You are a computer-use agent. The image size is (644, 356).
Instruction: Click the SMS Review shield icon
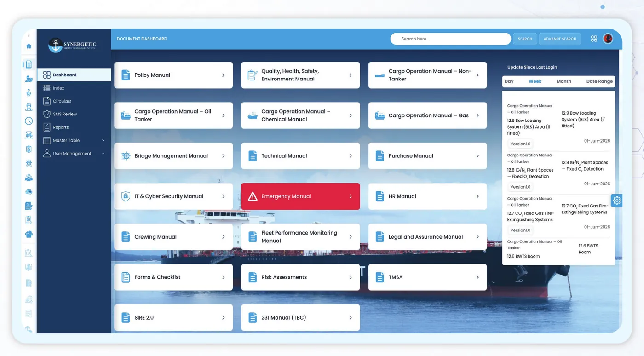46,114
